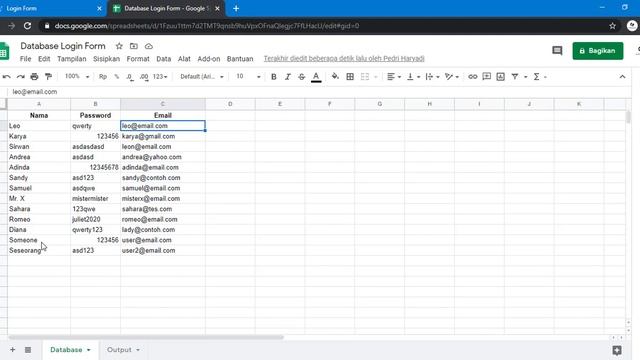
Task: Click the green Bagikan share button
Action: [598, 51]
